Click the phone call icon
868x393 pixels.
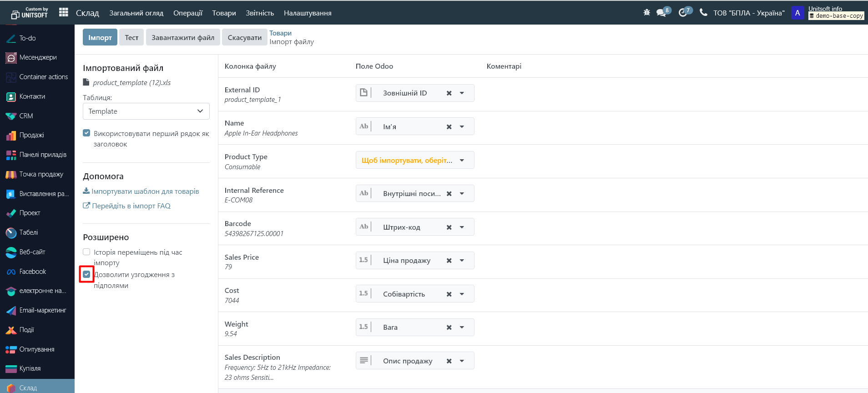tap(703, 12)
